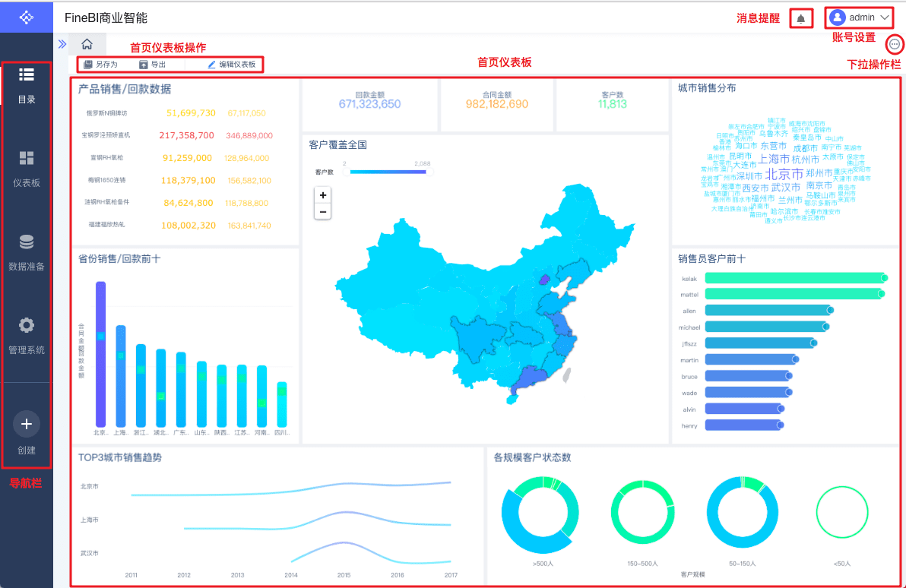Click the 150-500人 donut chart
The height and width of the screenshot is (588, 906).
[642, 512]
